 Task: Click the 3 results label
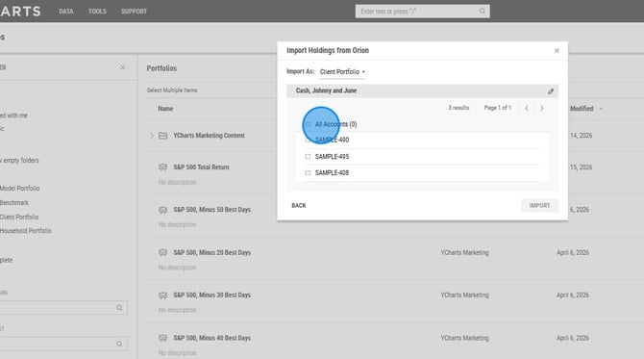458,108
